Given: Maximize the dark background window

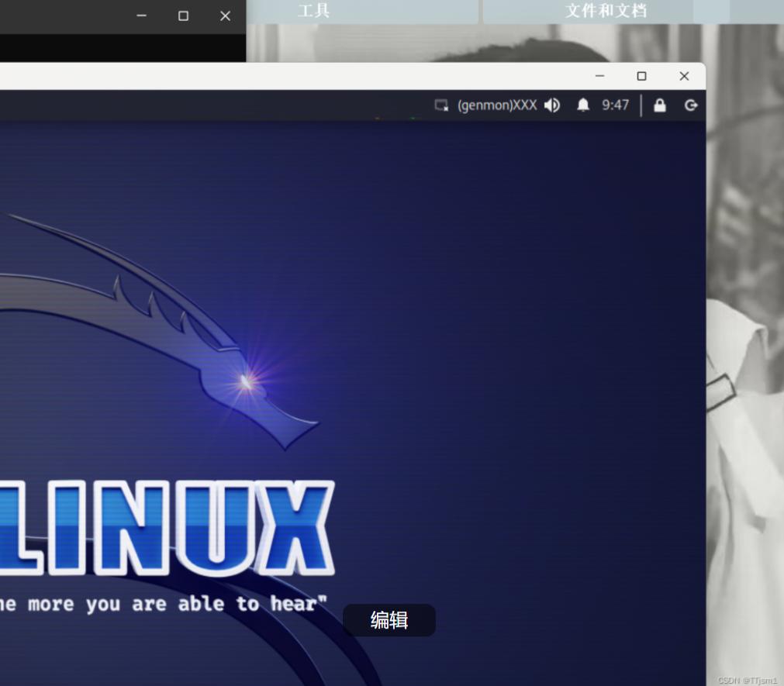Looking at the screenshot, I should click(184, 16).
